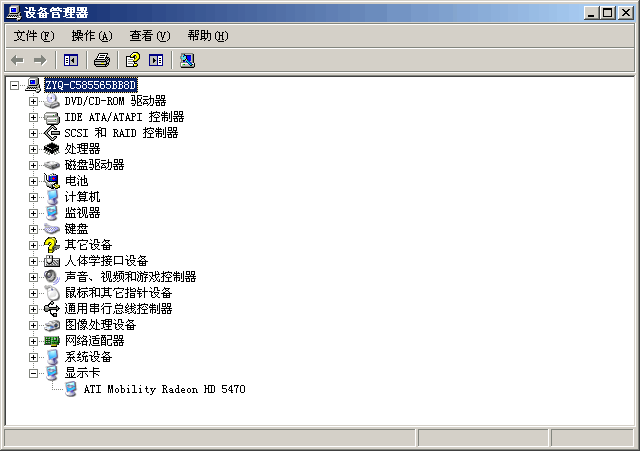
Task: Maximize the 设备管理器 window
Action: 607,13
